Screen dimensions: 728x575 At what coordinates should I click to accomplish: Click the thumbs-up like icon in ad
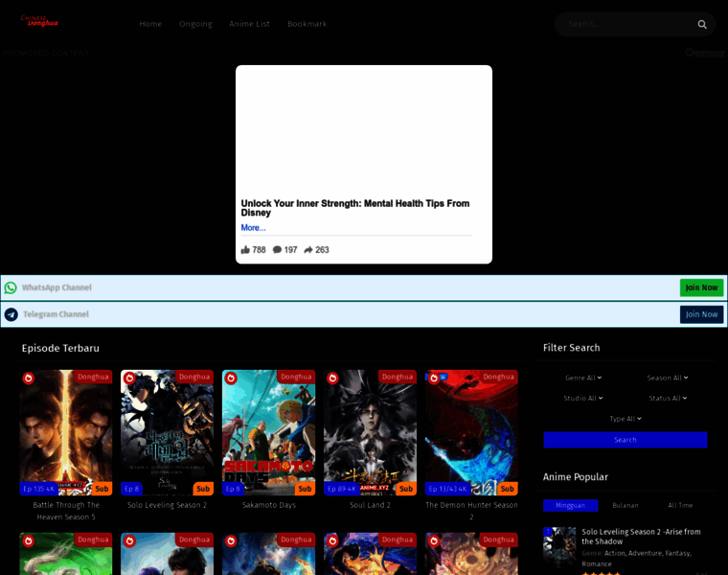coord(245,250)
